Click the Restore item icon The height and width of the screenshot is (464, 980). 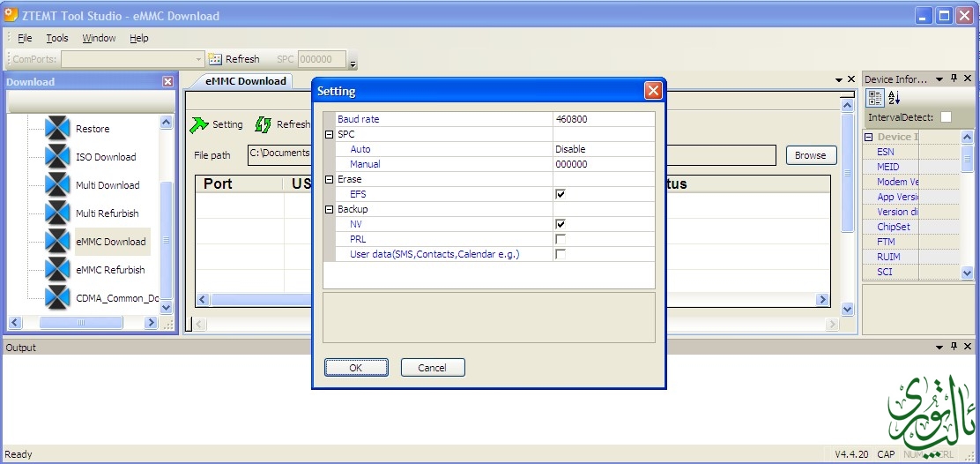point(57,129)
